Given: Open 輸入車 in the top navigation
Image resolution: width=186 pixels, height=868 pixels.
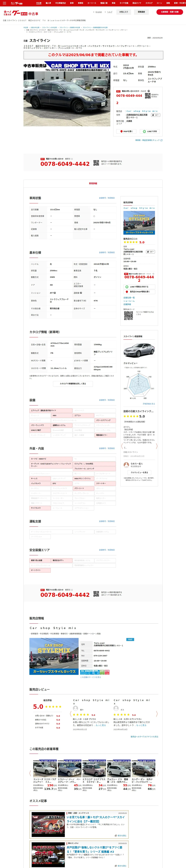Looking at the screenshot, I should tap(48, 3).
